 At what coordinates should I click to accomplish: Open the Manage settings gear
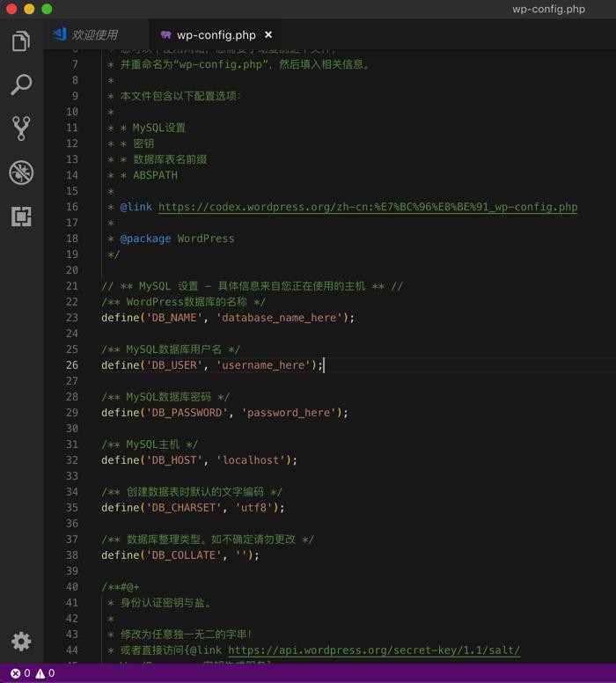21,641
